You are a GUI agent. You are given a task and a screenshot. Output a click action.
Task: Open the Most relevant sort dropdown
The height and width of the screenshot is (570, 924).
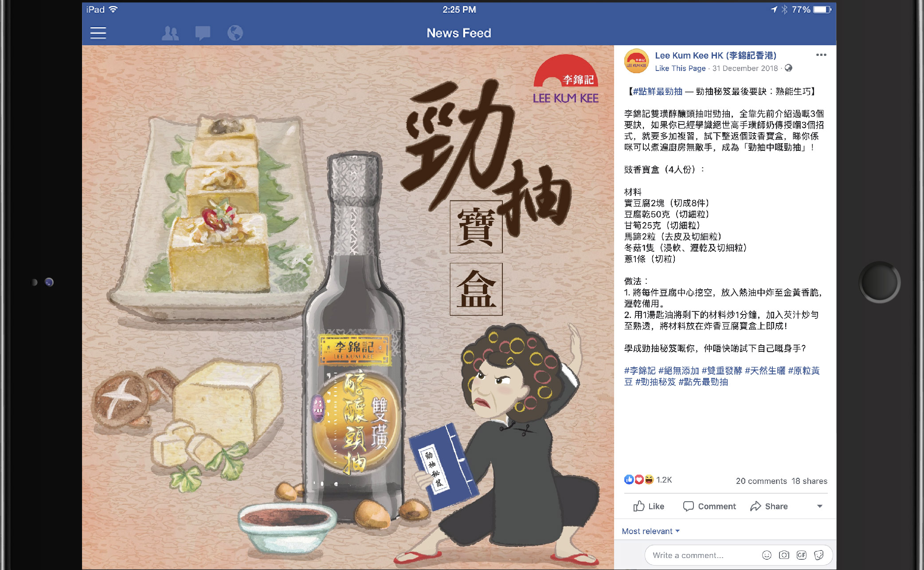(650, 531)
